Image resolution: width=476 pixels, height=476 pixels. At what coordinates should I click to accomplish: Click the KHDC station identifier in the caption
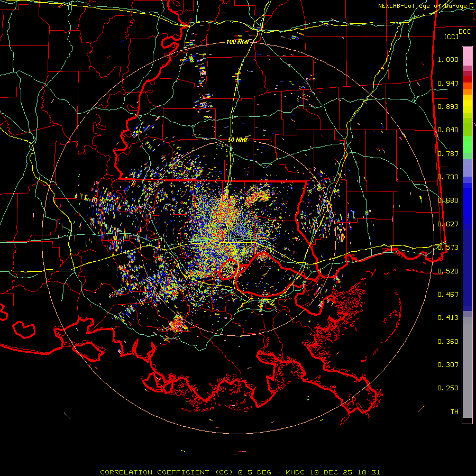pos(296,472)
